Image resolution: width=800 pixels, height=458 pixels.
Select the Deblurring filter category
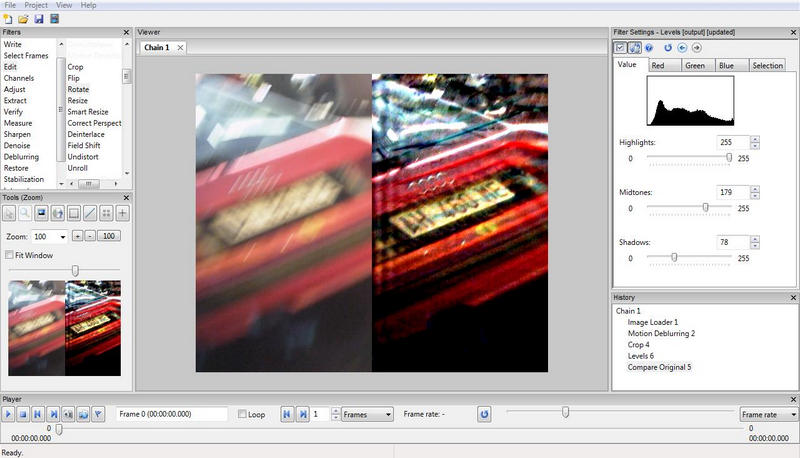click(x=21, y=157)
